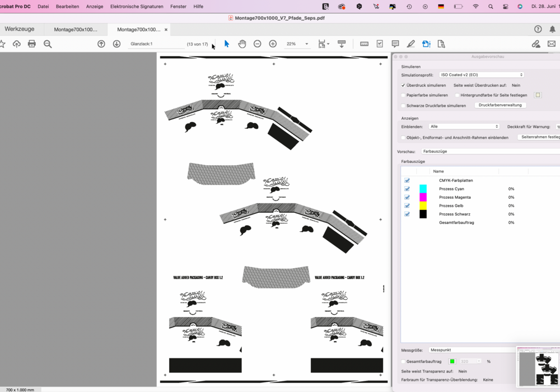The width and height of the screenshot is (560, 392).
Task: Open the Siri icon in the menu bar
Action: [x=520, y=6]
